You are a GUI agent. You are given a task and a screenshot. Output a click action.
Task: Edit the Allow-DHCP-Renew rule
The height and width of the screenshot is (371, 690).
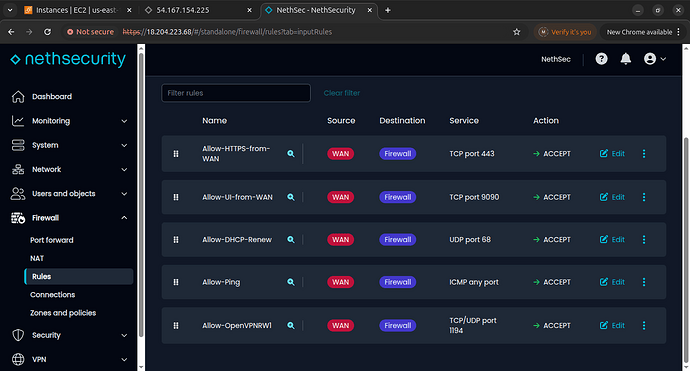(612, 239)
